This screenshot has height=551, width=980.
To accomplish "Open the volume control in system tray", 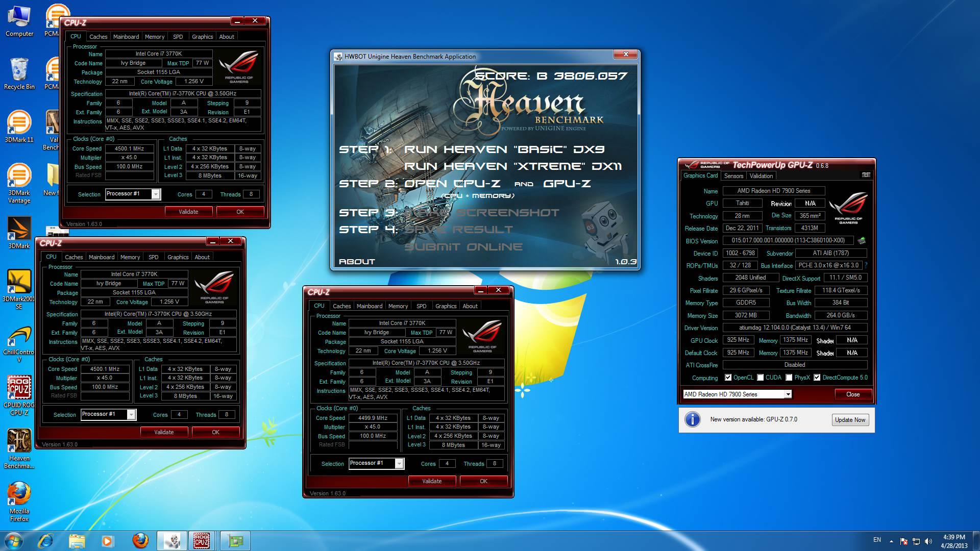I will click(x=928, y=541).
